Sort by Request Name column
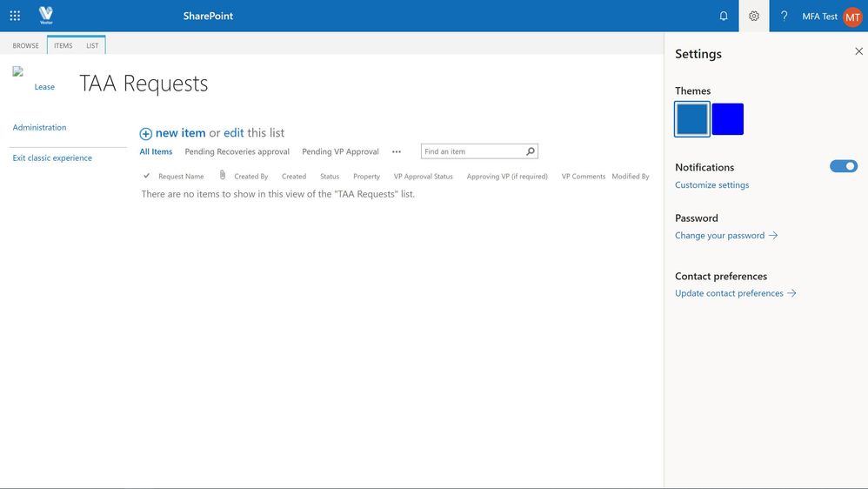 click(x=181, y=176)
